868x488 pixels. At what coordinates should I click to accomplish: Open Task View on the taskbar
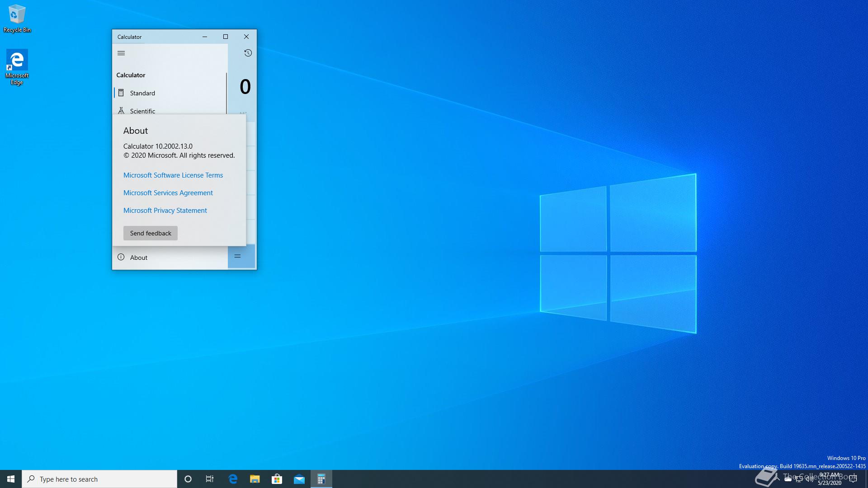[210, 479]
